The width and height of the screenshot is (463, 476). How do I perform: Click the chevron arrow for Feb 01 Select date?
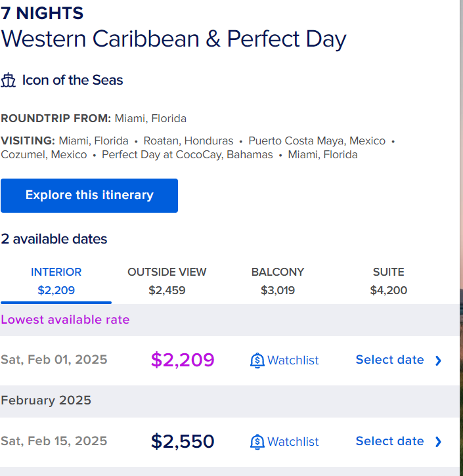click(x=438, y=360)
